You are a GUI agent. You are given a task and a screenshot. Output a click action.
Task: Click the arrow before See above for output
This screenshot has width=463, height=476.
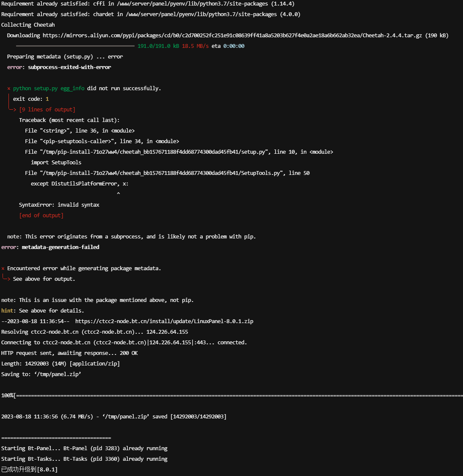coord(6,278)
